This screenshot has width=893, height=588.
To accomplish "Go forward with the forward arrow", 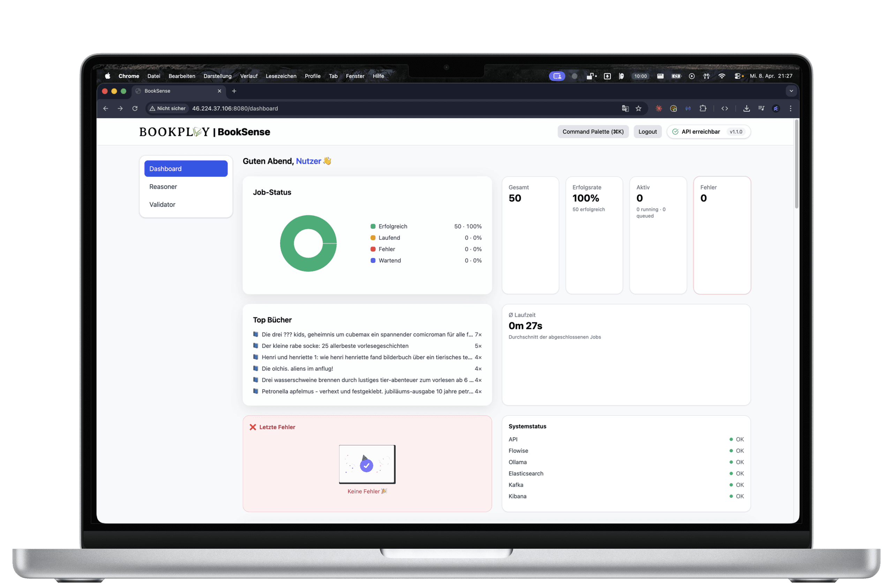I will (120, 108).
